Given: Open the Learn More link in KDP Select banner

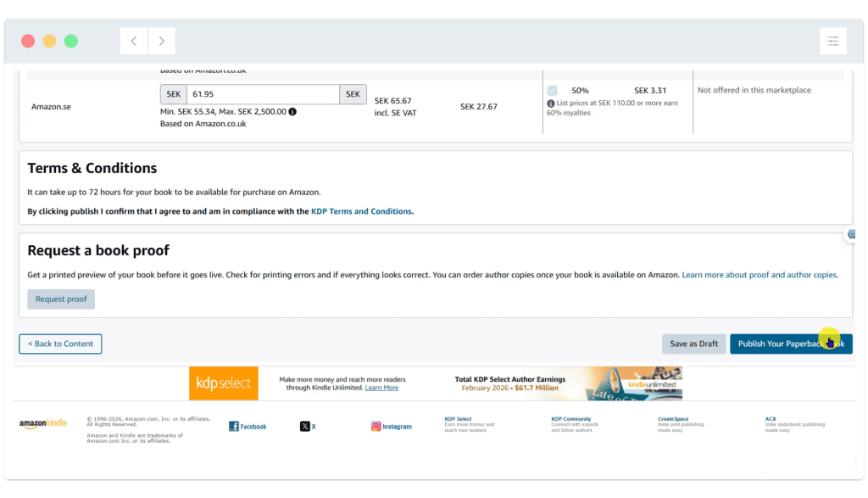Looking at the screenshot, I should point(381,388).
